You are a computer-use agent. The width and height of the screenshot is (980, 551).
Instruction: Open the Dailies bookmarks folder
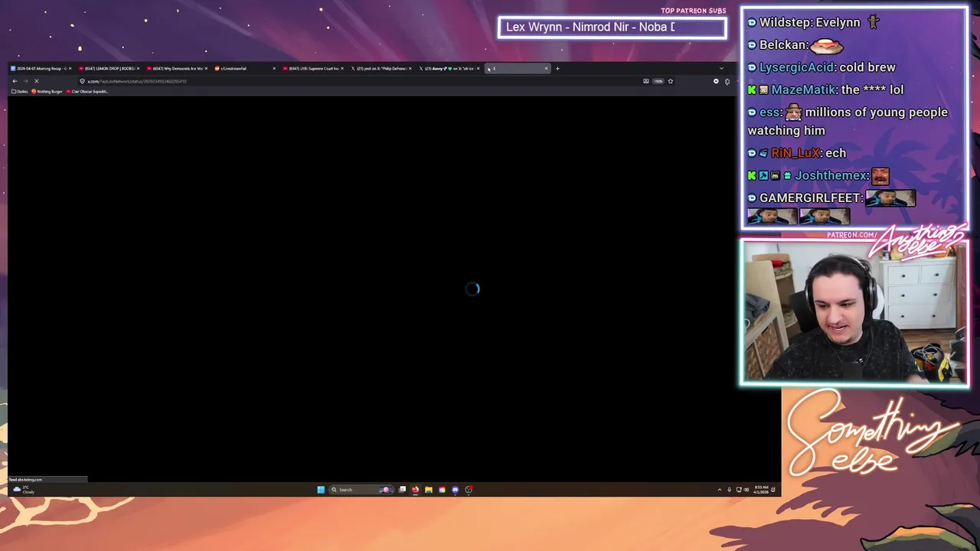(x=19, y=92)
